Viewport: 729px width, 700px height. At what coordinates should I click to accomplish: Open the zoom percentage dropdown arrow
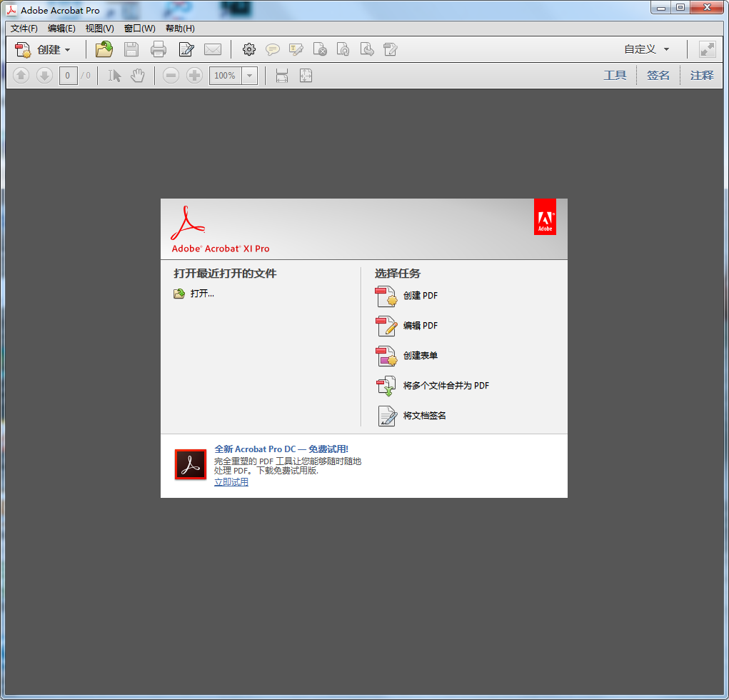[x=250, y=76]
